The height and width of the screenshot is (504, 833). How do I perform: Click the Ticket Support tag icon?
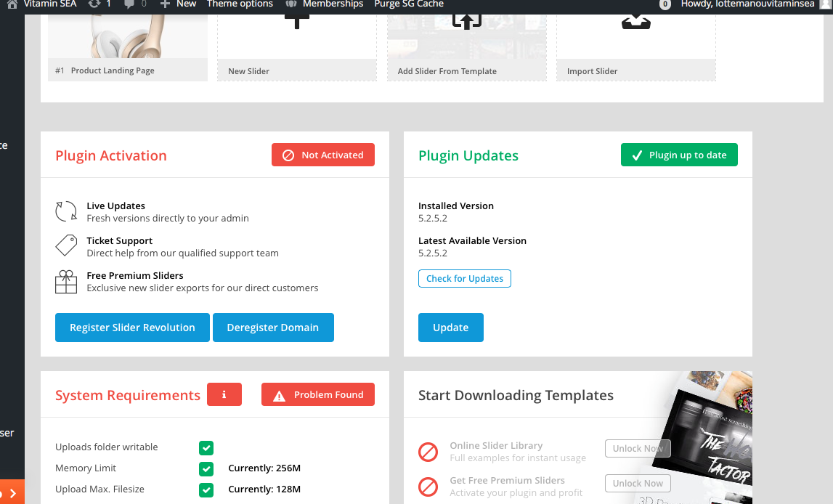pos(66,245)
